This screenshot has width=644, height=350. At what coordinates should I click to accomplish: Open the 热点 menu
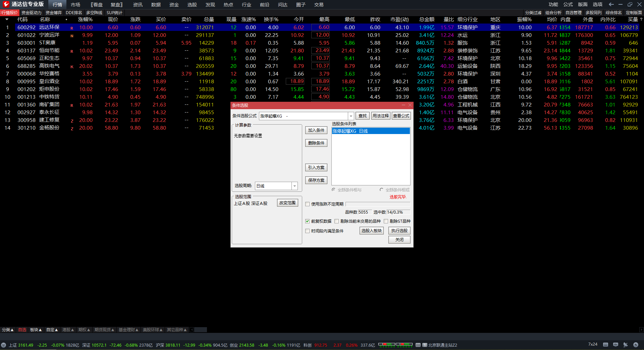228,4
